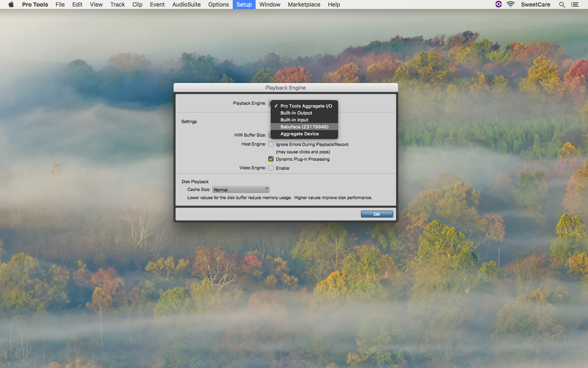Click the SweetCare menu bar item

tap(535, 4)
